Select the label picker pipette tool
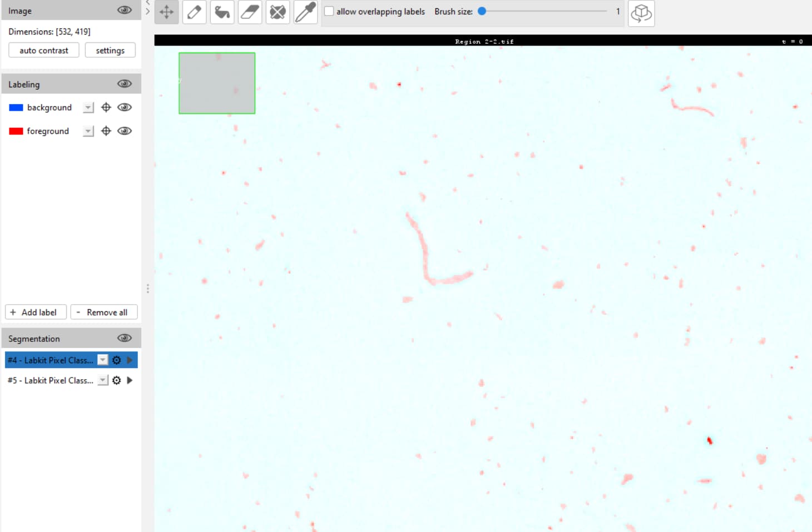 click(305, 12)
